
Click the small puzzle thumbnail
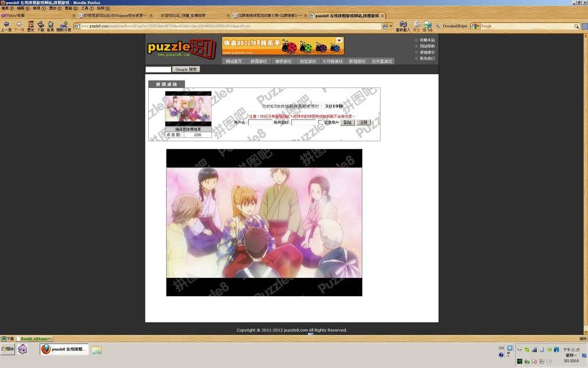coord(188,109)
